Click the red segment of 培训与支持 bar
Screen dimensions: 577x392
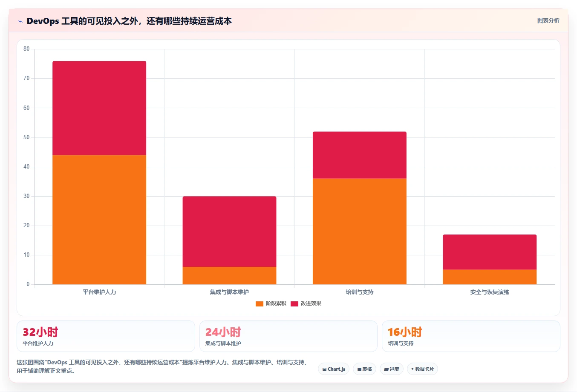(360, 155)
